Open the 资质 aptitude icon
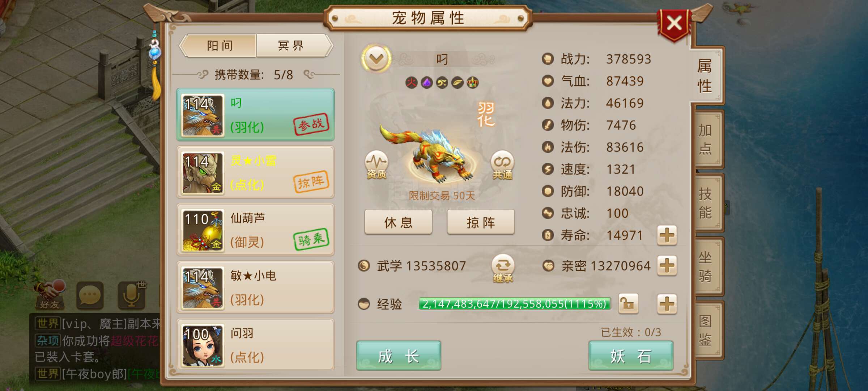This screenshot has width=868, height=391. click(376, 165)
